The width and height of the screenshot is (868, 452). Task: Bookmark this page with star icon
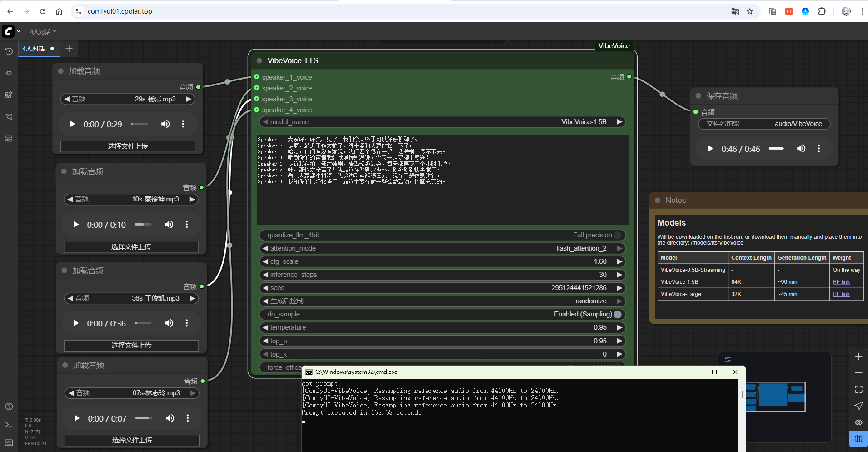(x=750, y=11)
